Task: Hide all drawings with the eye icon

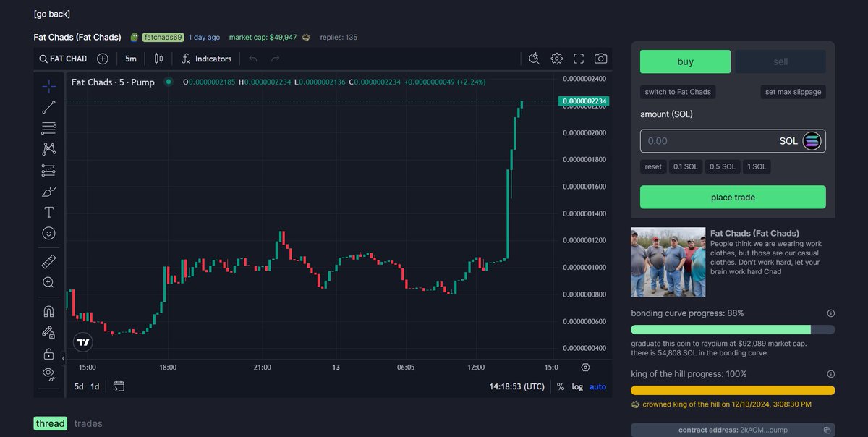Action: coord(48,374)
